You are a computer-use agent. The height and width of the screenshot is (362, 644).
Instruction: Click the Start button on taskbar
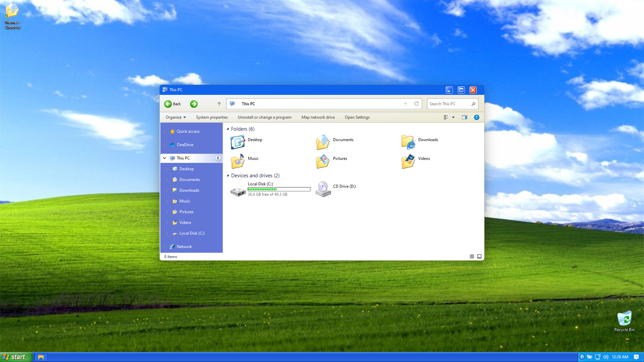coord(16,357)
